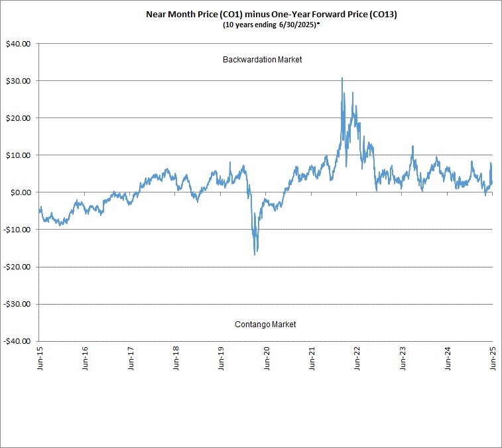This screenshot has width=502, height=448.
Task: Click the $20.00 y-axis label
Action: [19, 118]
